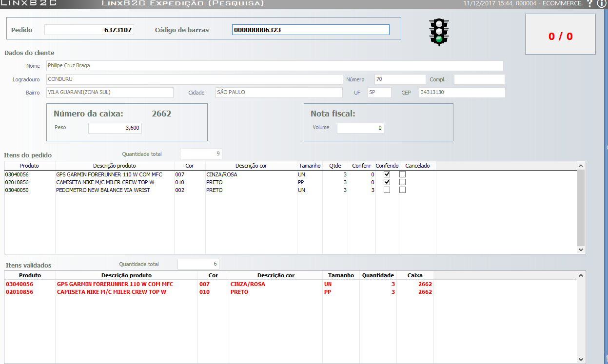Click the date and user status text

(x=523, y=3)
